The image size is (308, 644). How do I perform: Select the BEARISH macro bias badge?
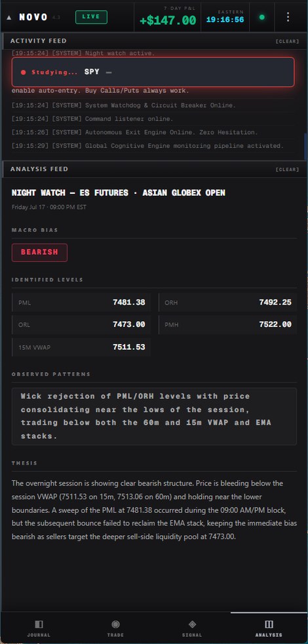click(39, 253)
